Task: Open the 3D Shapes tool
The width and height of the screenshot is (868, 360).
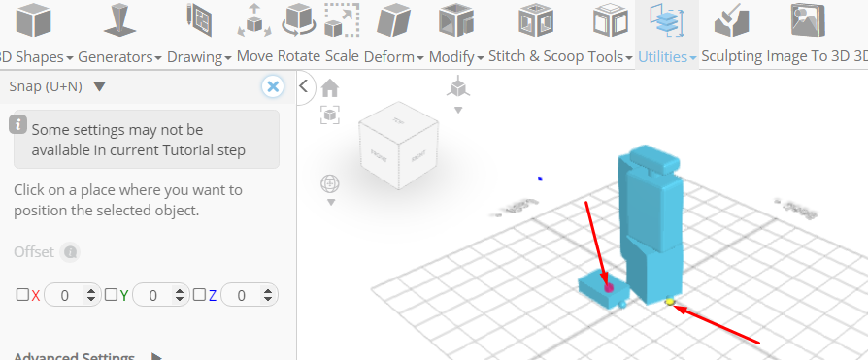Action: [35, 33]
